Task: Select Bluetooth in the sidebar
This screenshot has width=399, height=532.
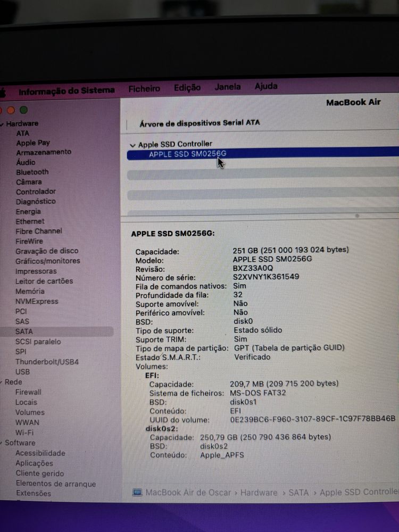Action: pos(32,172)
